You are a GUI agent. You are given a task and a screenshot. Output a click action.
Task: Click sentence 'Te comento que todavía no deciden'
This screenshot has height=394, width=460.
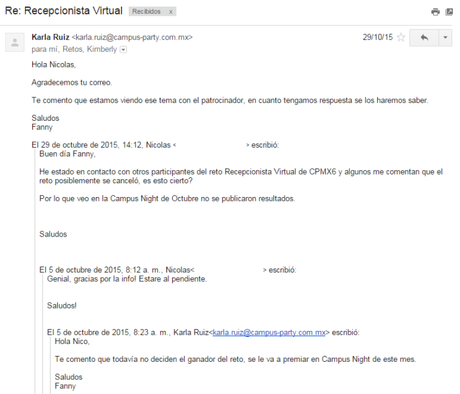pos(235,359)
